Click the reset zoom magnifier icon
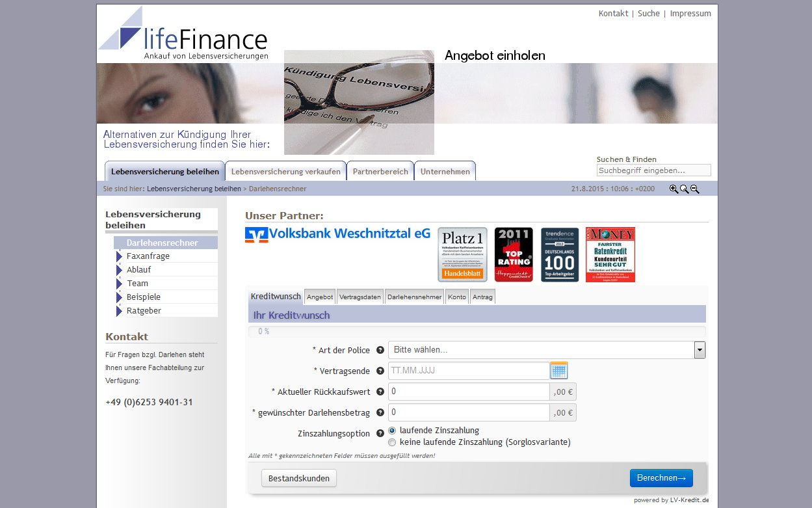 click(684, 189)
